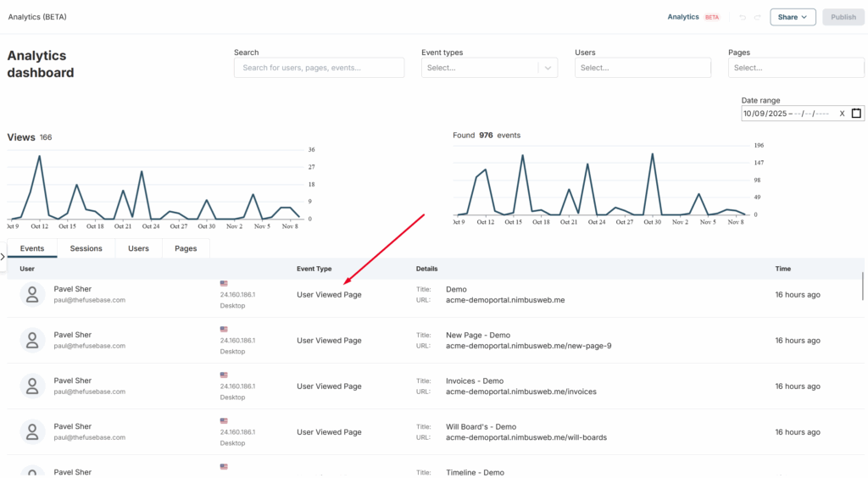Open the Pages tab
Image resolution: width=868 pixels, height=478 pixels.
[x=186, y=248]
